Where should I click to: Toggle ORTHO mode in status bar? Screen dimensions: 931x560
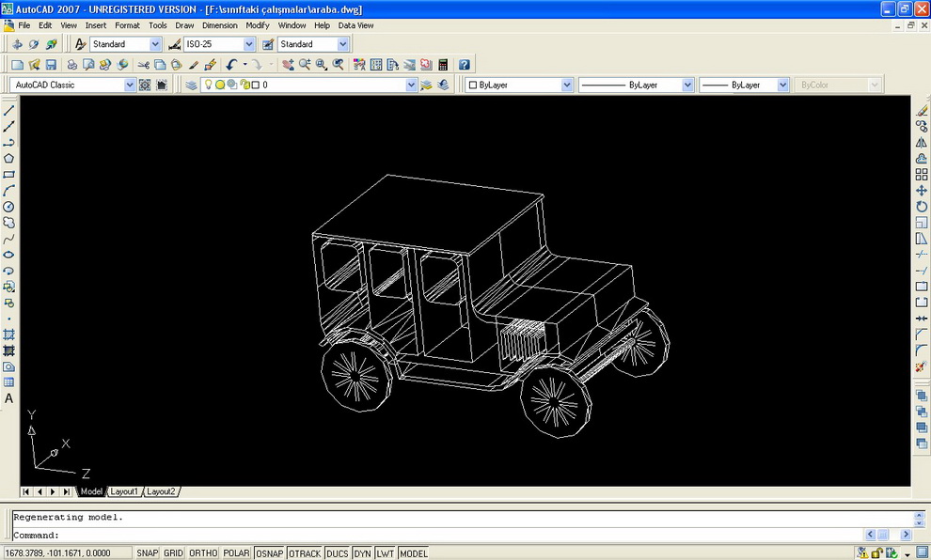tap(203, 552)
